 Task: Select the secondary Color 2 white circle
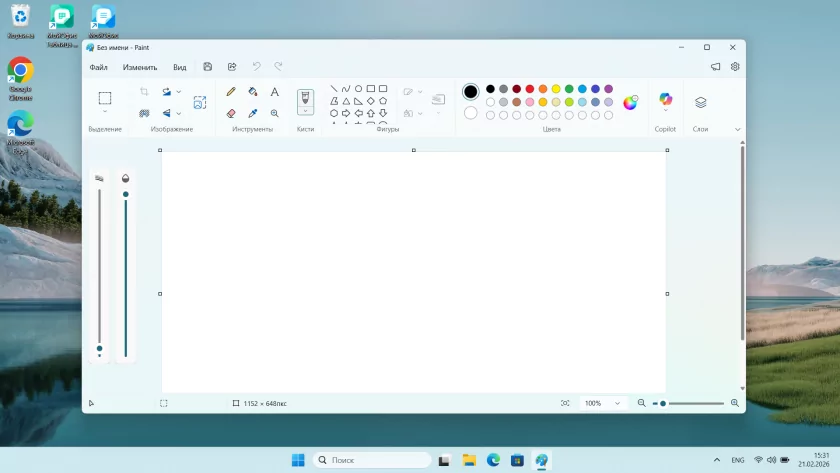(470, 113)
